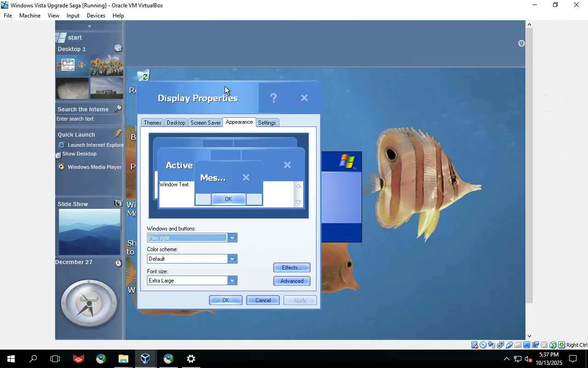
Task: Click the VirtualBox keyboard capture arrow icon
Action: pos(561,345)
